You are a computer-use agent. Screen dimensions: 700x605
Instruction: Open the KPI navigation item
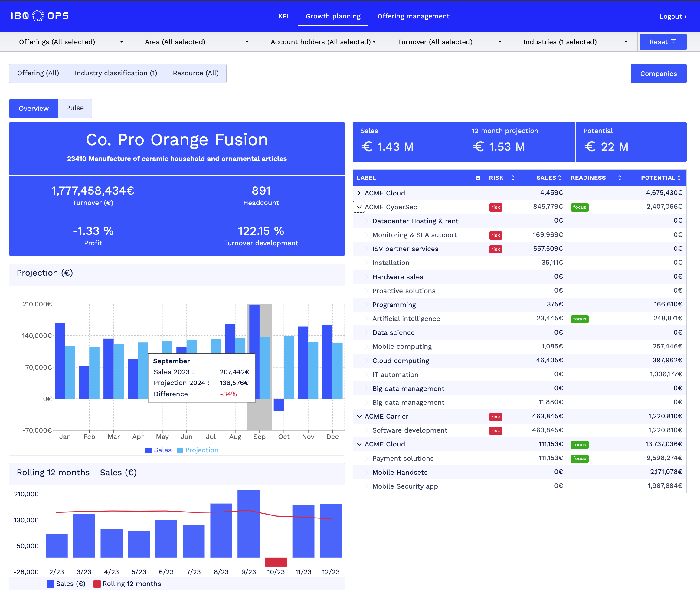pyautogui.click(x=283, y=16)
